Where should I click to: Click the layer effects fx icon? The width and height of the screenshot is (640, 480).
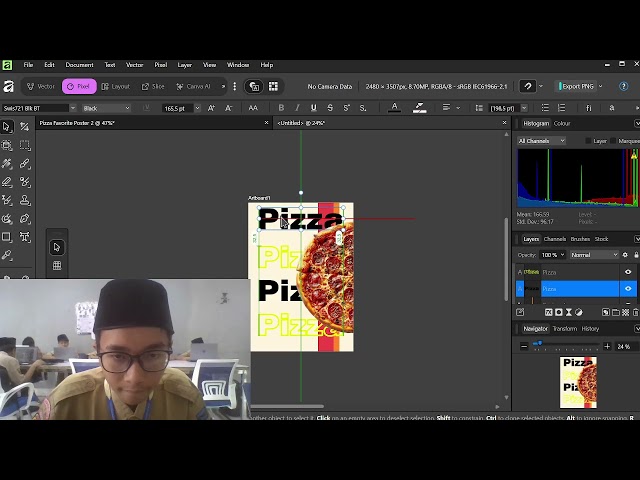pos(549,312)
